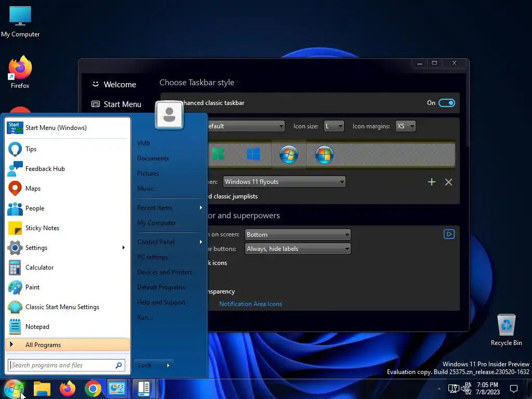Open Maps from the start menu
The height and width of the screenshot is (399, 532).
(68, 188)
